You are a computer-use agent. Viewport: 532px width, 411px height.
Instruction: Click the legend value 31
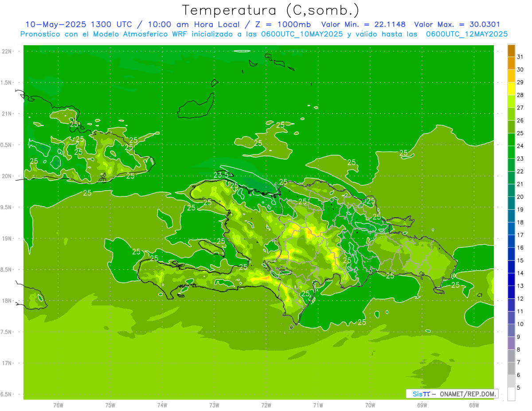pos(520,57)
